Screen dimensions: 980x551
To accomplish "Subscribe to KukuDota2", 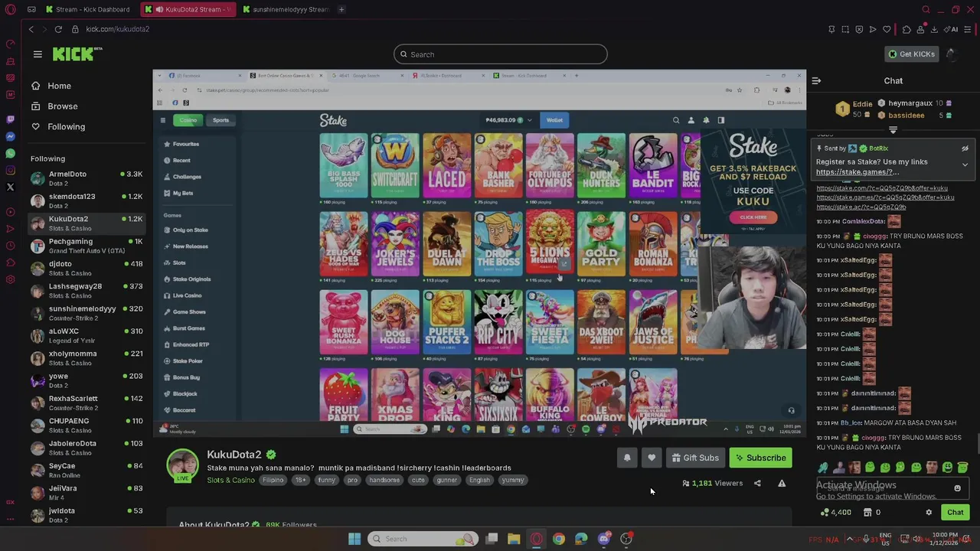I will point(761,458).
